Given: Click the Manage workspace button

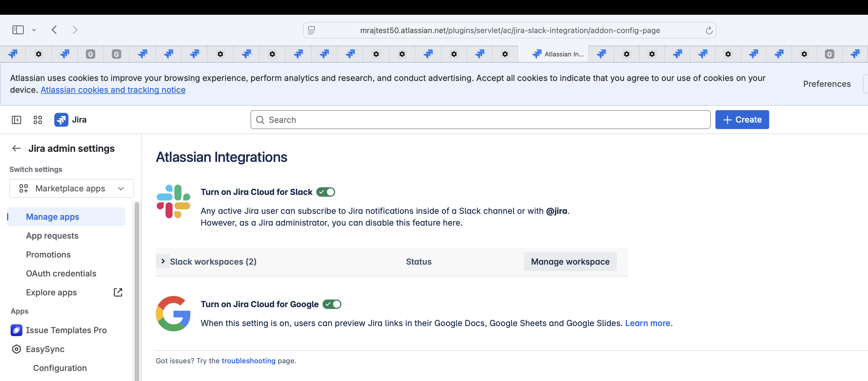Looking at the screenshot, I should point(570,261).
